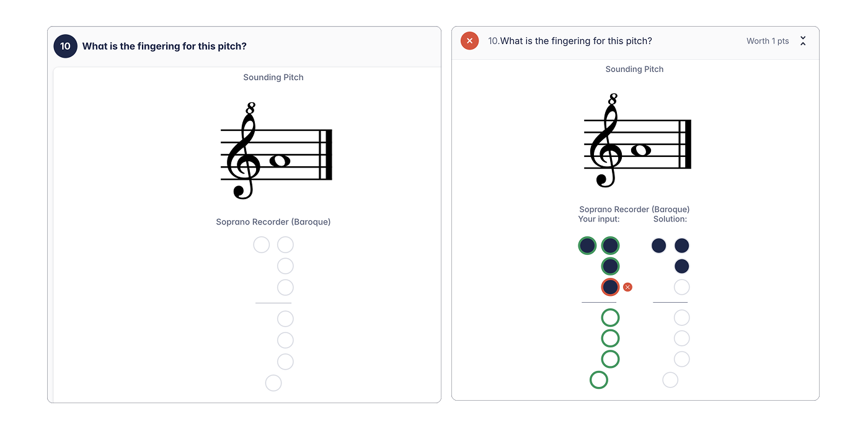Click the whole note on the left staff

(x=281, y=160)
